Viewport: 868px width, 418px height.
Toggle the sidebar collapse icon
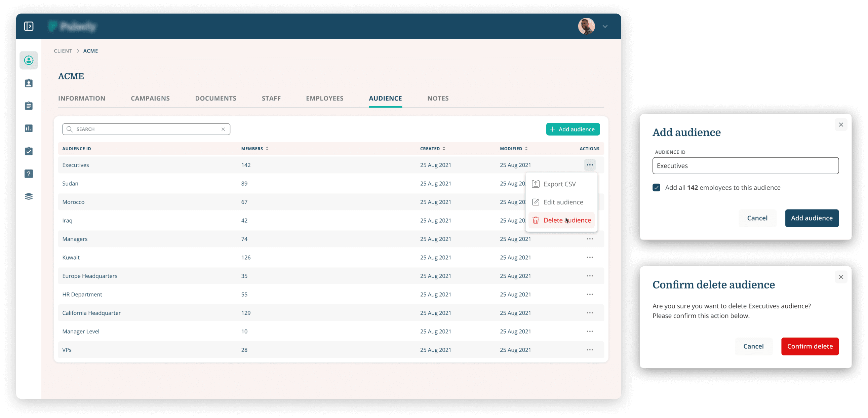(x=29, y=26)
